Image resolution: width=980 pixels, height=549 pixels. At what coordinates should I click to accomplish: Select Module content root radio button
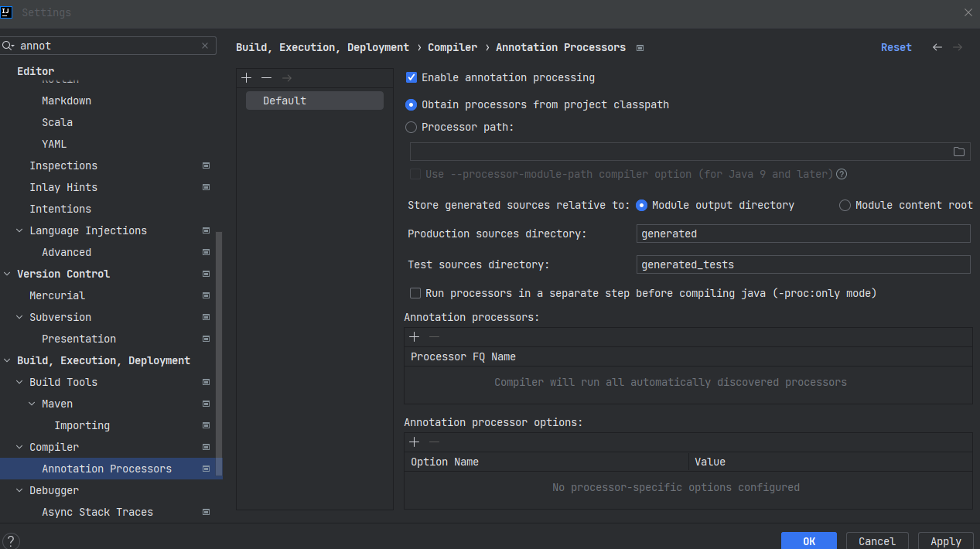click(845, 205)
